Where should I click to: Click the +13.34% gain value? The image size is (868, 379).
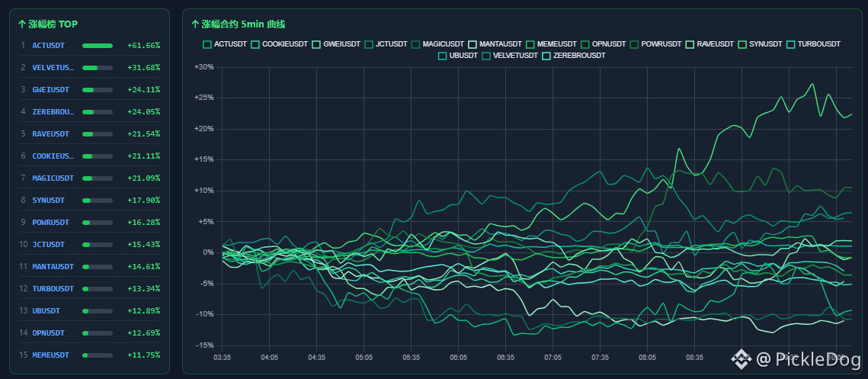[x=143, y=289]
